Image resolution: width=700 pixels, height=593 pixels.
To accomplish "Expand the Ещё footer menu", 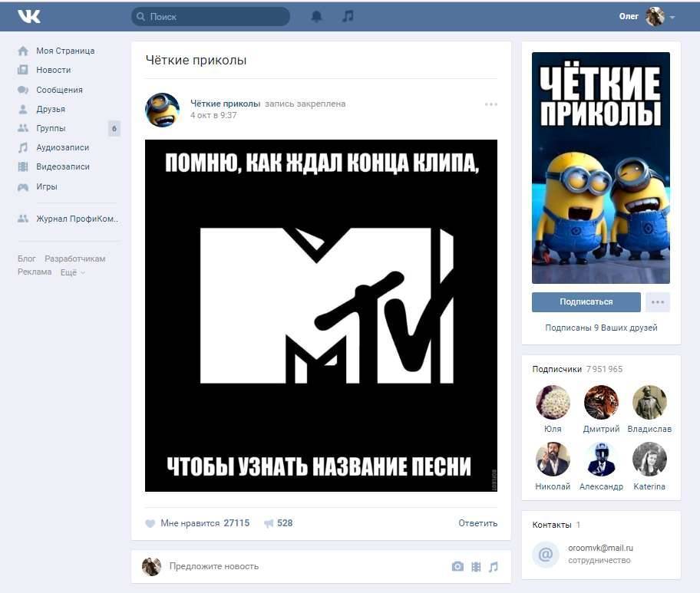I will click(x=72, y=272).
